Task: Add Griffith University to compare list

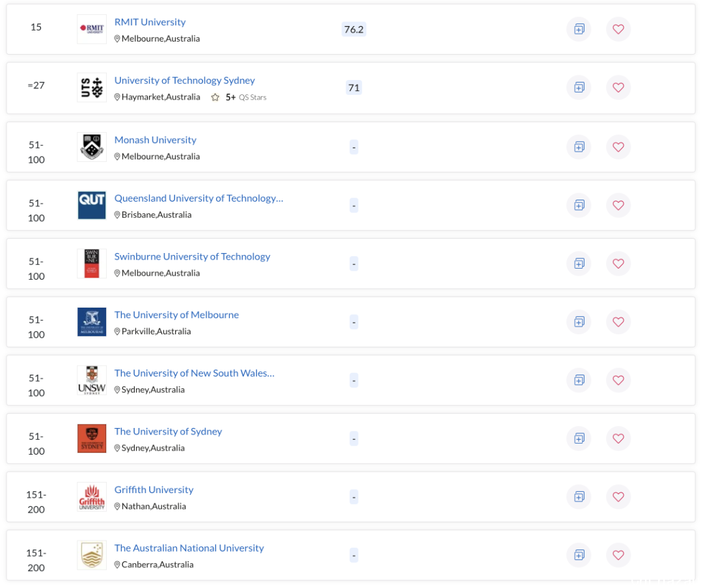Action: point(579,496)
